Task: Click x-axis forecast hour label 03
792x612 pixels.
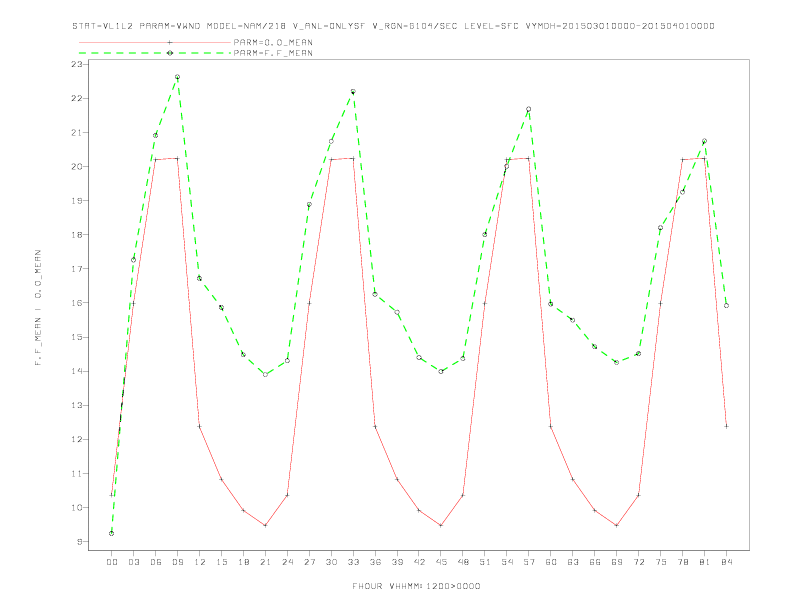Action: 133,562
